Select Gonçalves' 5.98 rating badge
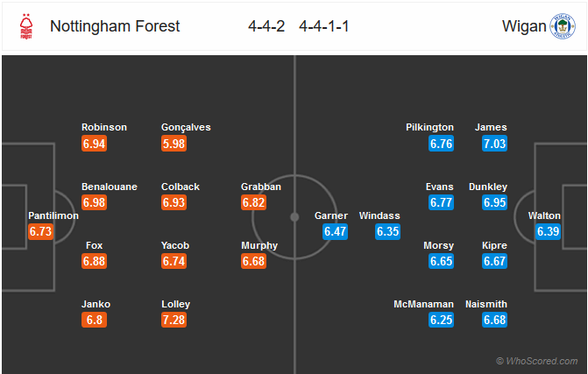588x374 pixels. 174,144
